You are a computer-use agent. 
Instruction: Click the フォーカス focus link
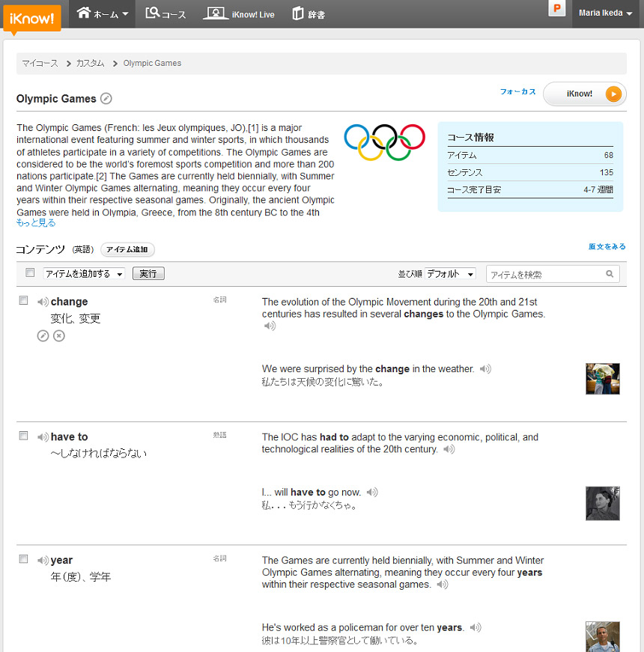518,91
